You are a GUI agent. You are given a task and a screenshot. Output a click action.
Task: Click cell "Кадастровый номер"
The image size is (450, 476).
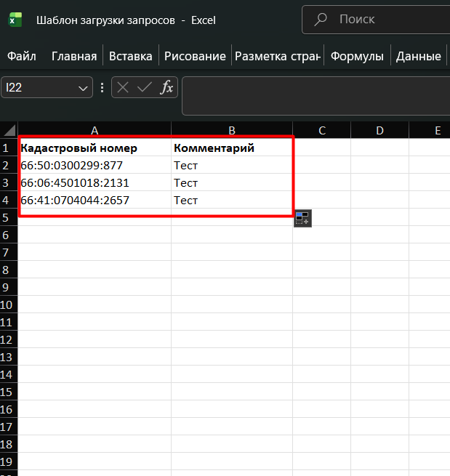coord(95,148)
